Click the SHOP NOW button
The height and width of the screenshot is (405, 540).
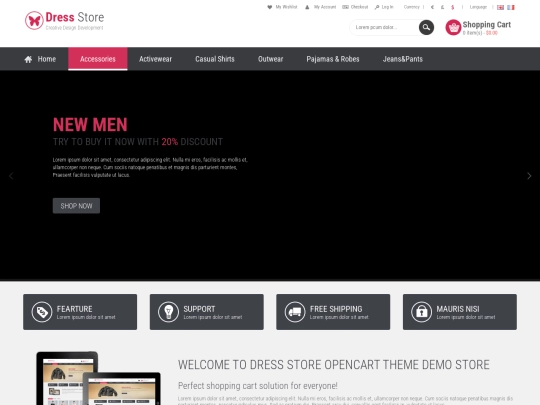[76, 206]
